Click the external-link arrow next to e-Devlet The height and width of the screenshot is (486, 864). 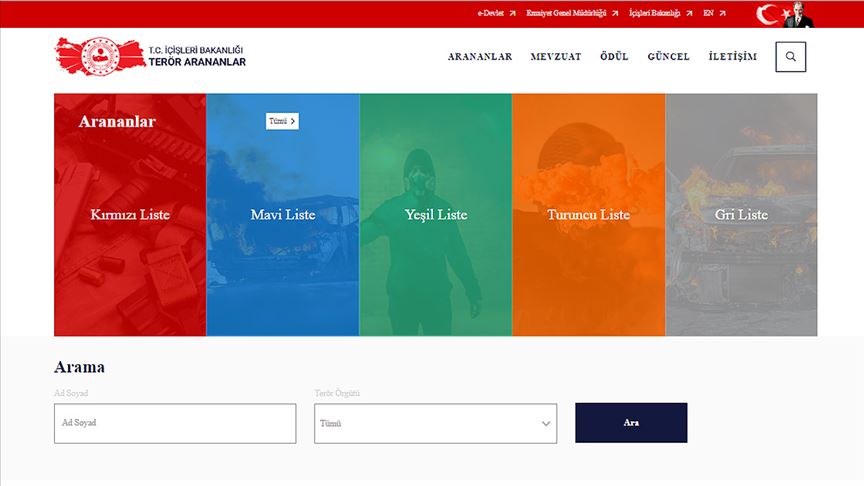click(513, 14)
